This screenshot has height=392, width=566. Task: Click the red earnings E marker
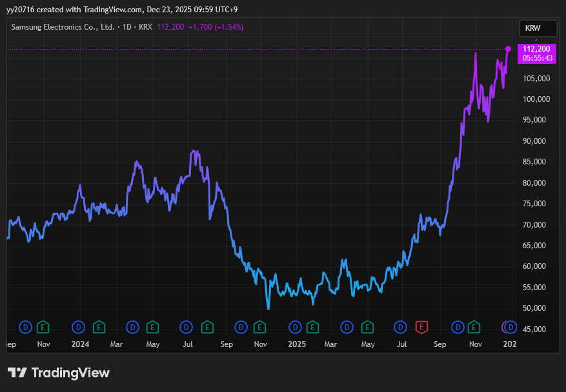(x=421, y=327)
